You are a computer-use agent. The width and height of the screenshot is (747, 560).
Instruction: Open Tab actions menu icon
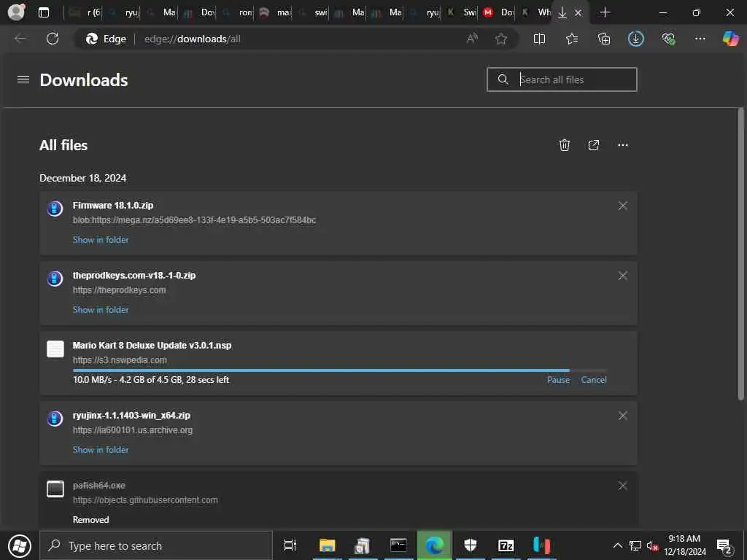[43, 12]
